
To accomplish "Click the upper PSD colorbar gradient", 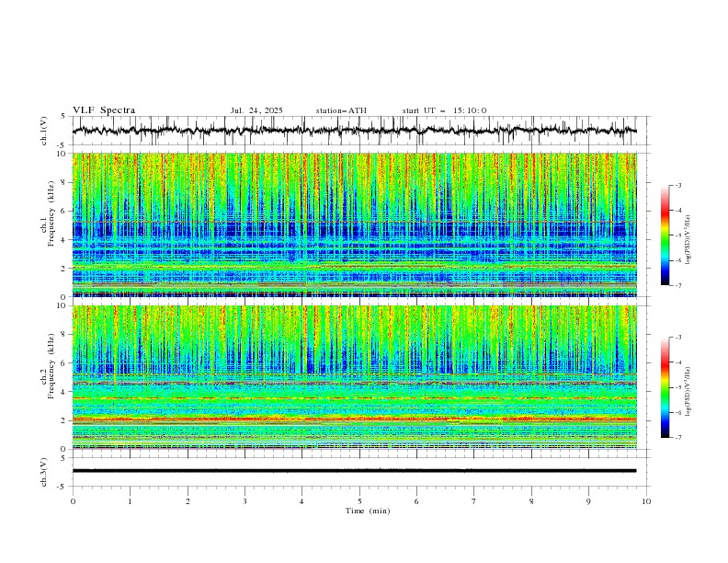I will pos(665,235).
